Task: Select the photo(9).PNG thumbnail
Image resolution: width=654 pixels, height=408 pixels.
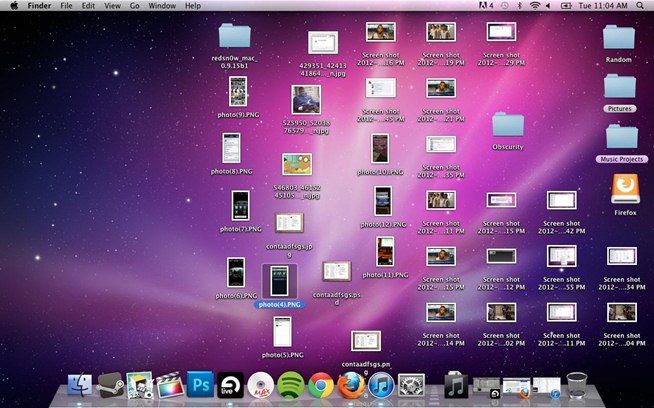Action: (x=238, y=91)
